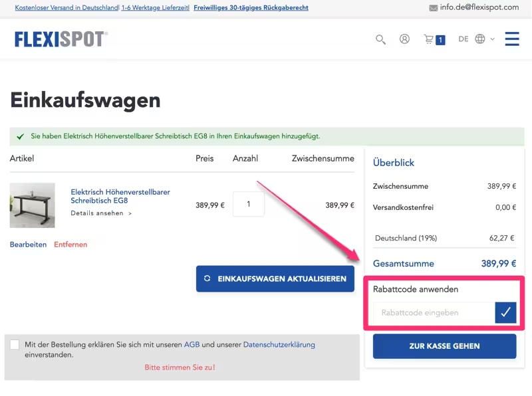This screenshot has height=396, width=532.
Task: Click the search magnifier icon
Action: (380, 39)
